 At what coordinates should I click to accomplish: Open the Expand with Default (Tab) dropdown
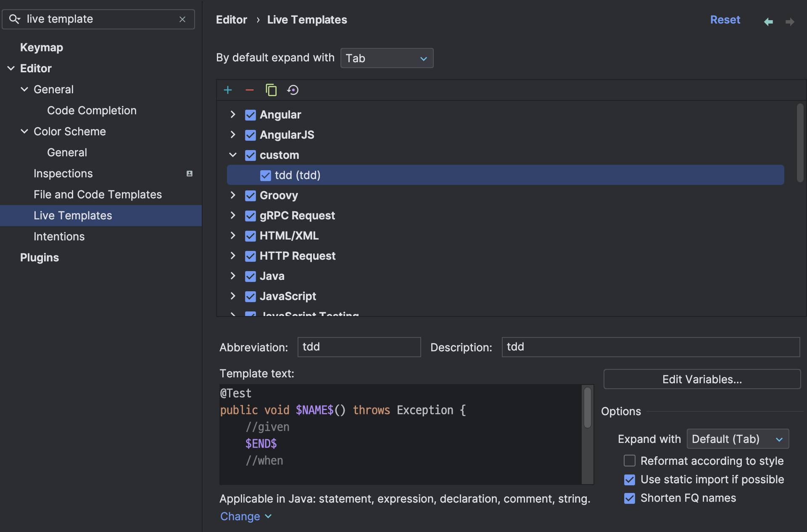point(737,439)
